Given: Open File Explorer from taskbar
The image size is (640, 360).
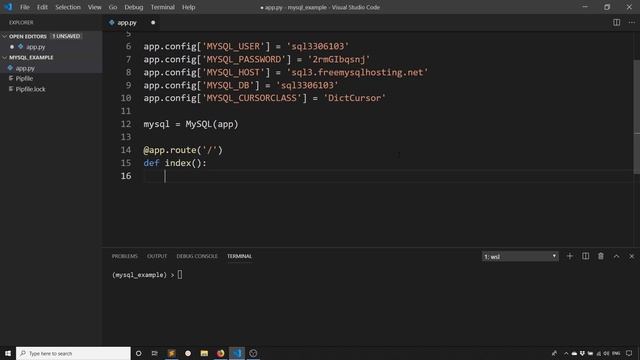Looking at the screenshot, I should [x=204, y=353].
